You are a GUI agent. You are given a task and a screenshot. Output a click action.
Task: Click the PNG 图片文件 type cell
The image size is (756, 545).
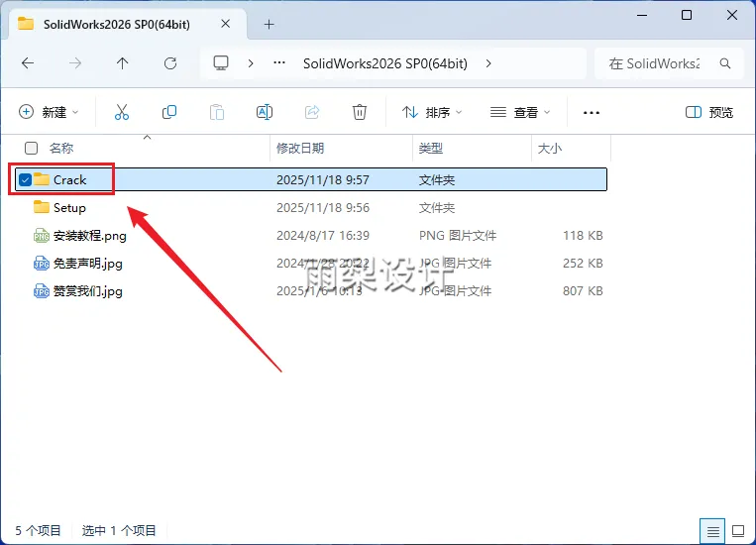(458, 236)
